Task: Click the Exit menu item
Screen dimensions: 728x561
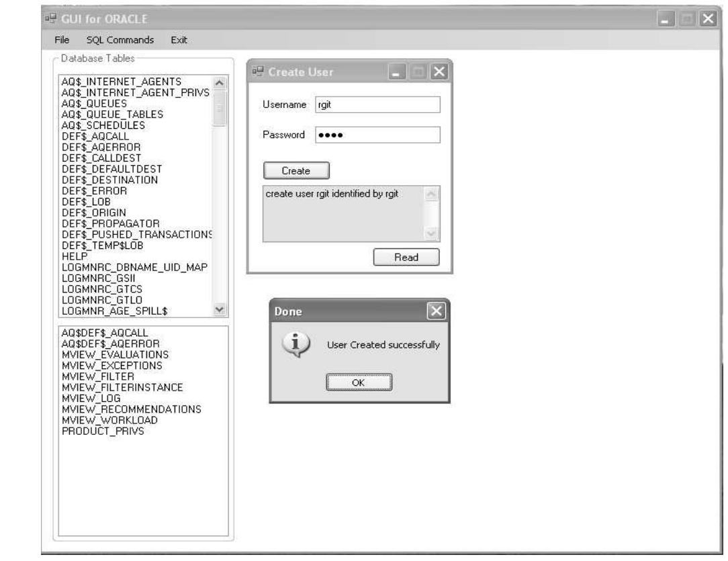Action: click(x=179, y=40)
